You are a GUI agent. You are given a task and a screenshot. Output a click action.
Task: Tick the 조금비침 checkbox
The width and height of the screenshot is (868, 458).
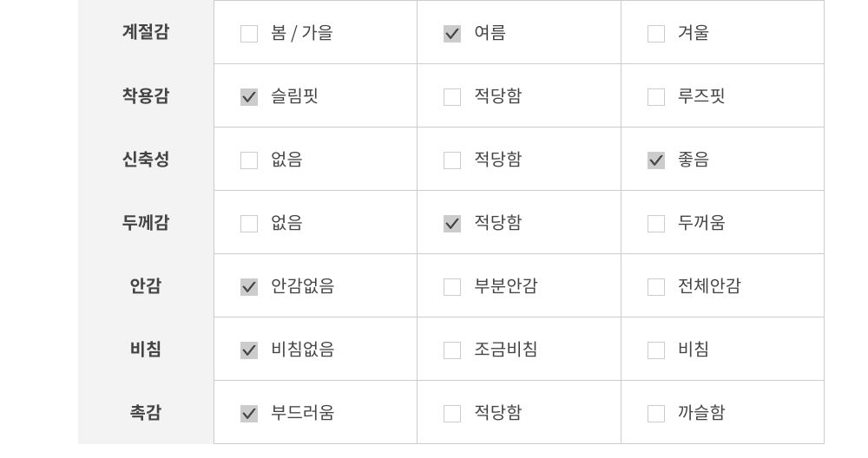[452, 350]
